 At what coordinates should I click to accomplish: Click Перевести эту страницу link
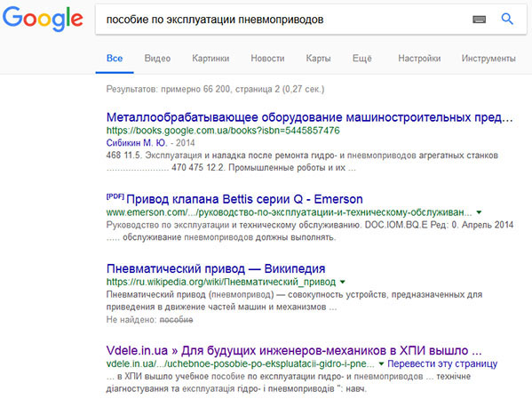(x=442, y=363)
